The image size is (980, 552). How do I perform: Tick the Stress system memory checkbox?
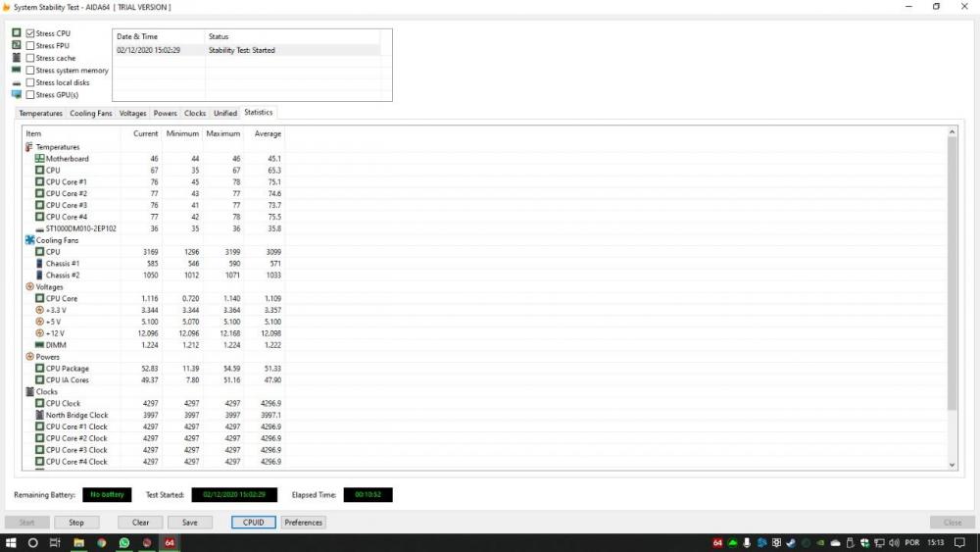coord(30,71)
